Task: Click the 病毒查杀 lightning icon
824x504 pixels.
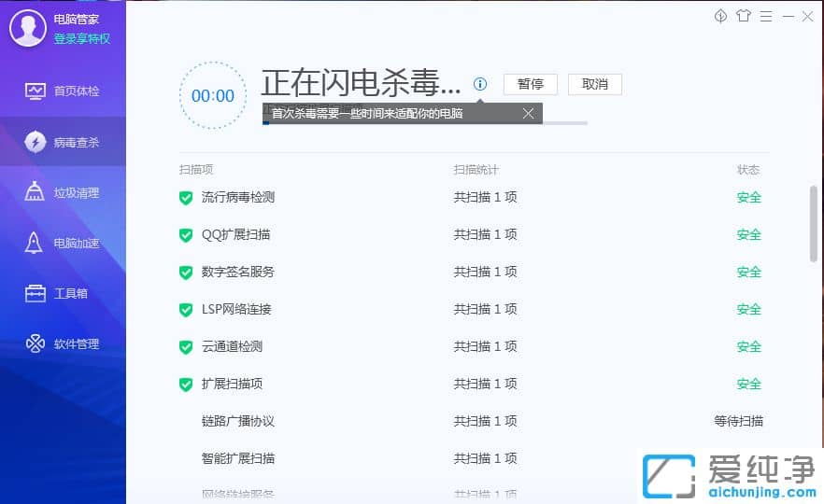Action: (36, 142)
